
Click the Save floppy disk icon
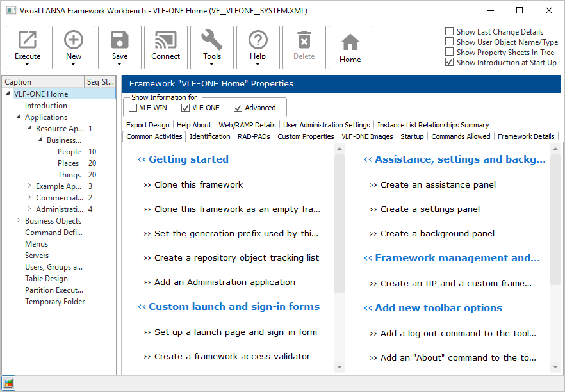[120, 41]
